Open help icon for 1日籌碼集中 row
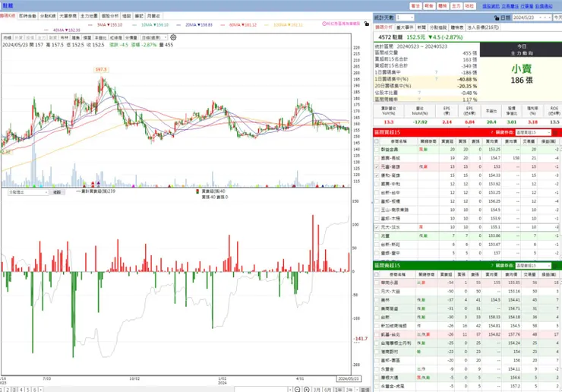The height and width of the screenshot is (392, 562). point(436,72)
